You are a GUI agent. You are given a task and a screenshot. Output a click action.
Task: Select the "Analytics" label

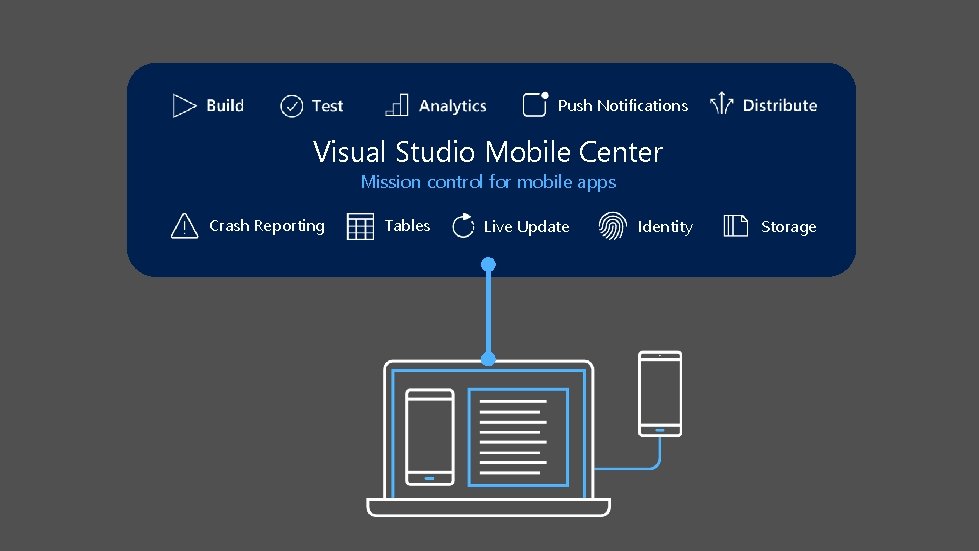pyautogui.click(x=453, y=106)
